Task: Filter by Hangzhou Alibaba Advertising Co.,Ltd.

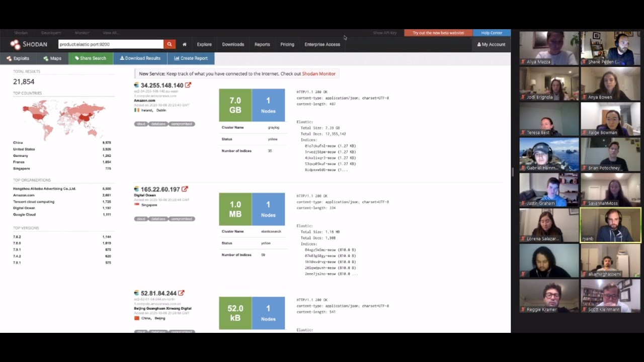Action: coord(44,189)
